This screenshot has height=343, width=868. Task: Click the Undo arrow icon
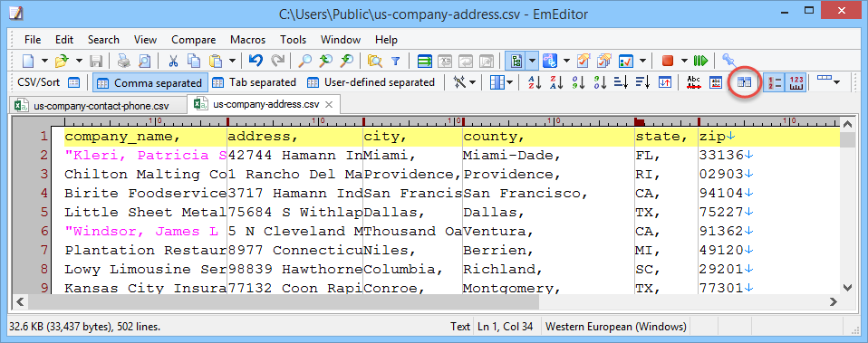[256, 61]
